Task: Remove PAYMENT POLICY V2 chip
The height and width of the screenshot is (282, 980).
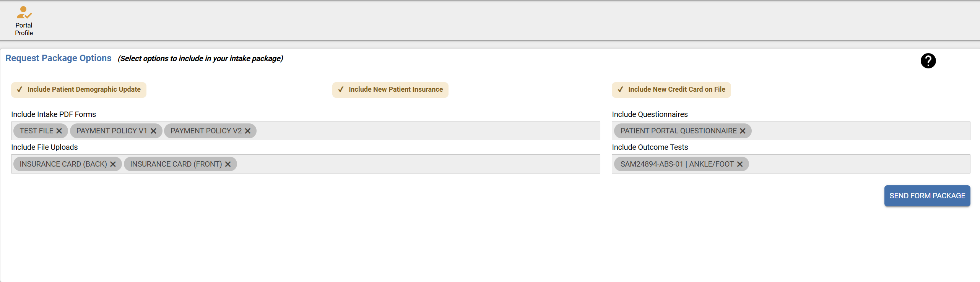Action: tap(248, 131)
